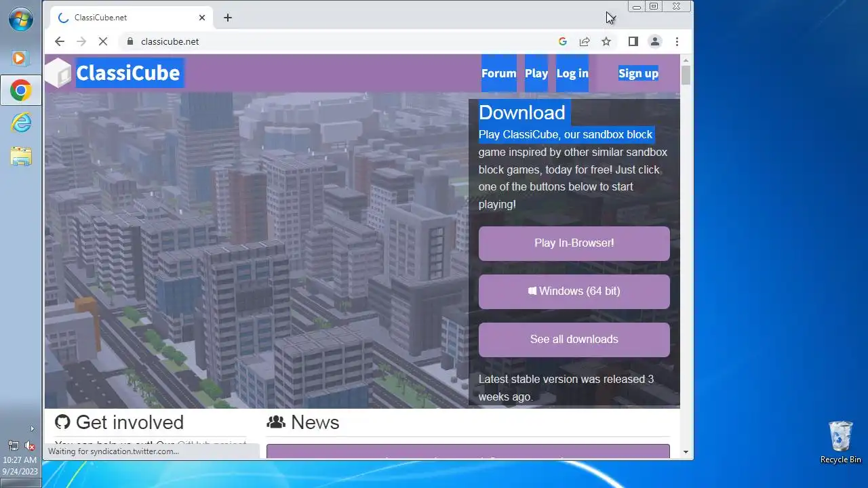Open the Windows Start menu
The height and width of the screenshot is (488, 868).
[20, 19]
